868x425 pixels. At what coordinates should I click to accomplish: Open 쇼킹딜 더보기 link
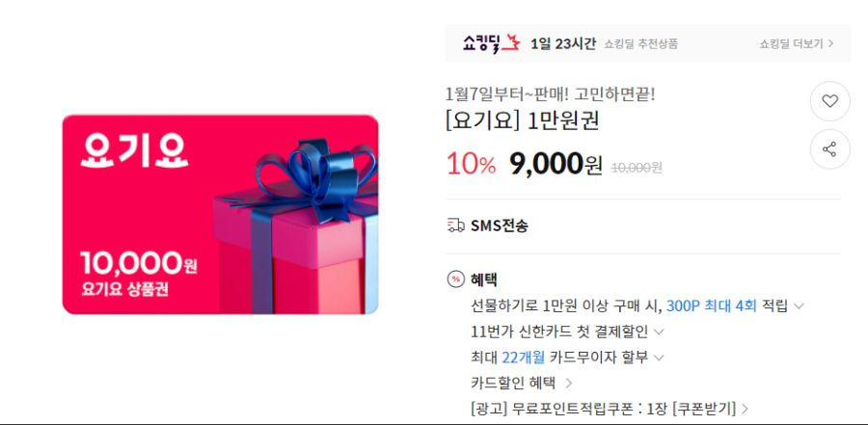[797, 43]
